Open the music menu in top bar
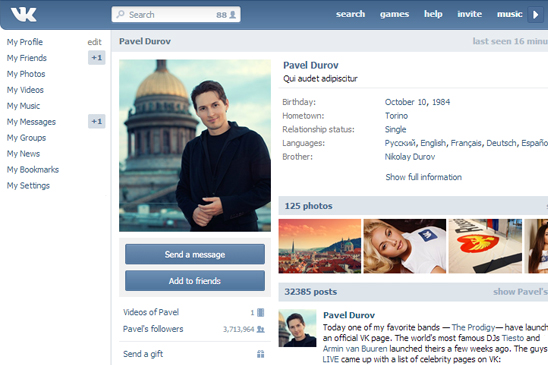Image resolution: width=548 pixels, height=365 pixels. 509,14
